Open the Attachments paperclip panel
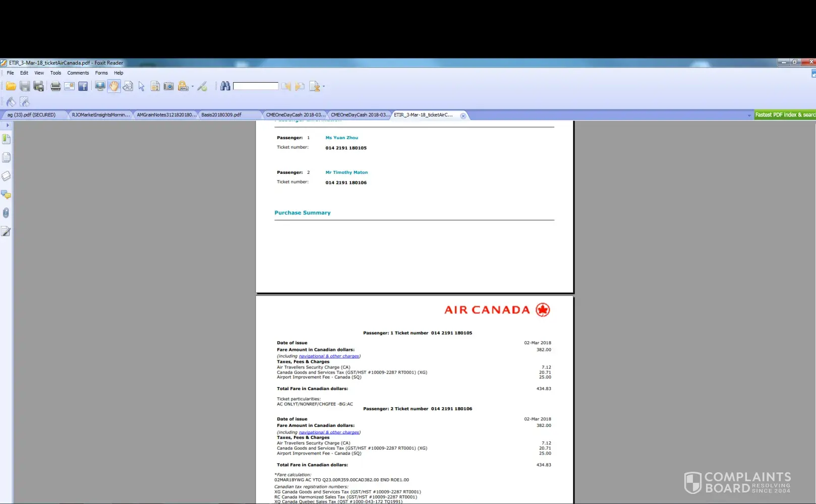 6,213
